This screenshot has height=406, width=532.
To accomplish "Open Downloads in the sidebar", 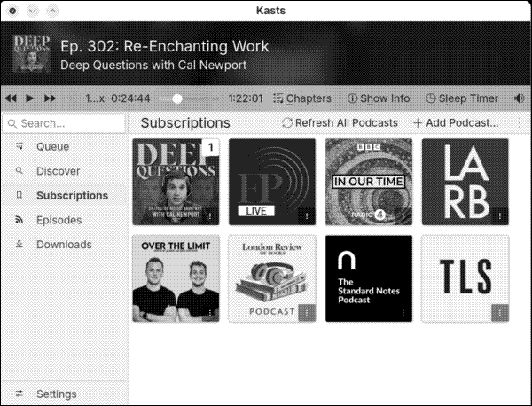I will 65,245.
